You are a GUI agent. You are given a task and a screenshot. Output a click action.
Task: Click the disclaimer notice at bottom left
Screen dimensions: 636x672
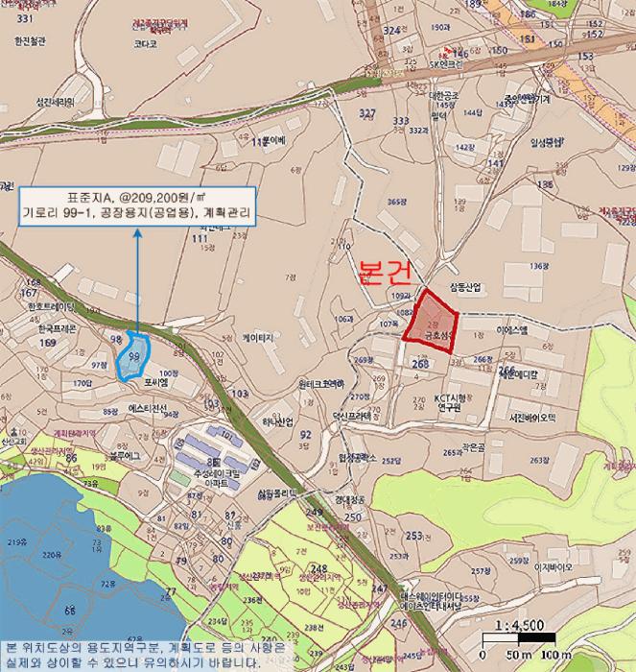point(145,654)
